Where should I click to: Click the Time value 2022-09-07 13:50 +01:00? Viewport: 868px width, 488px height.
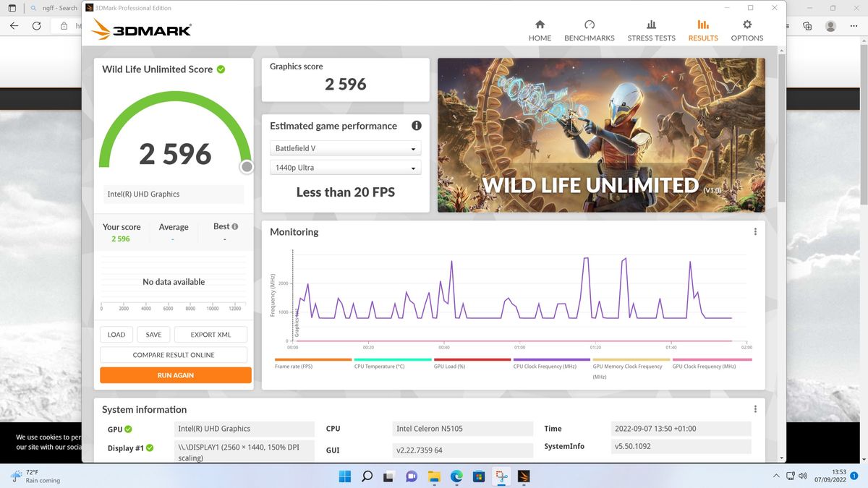[x=681, y=429]
